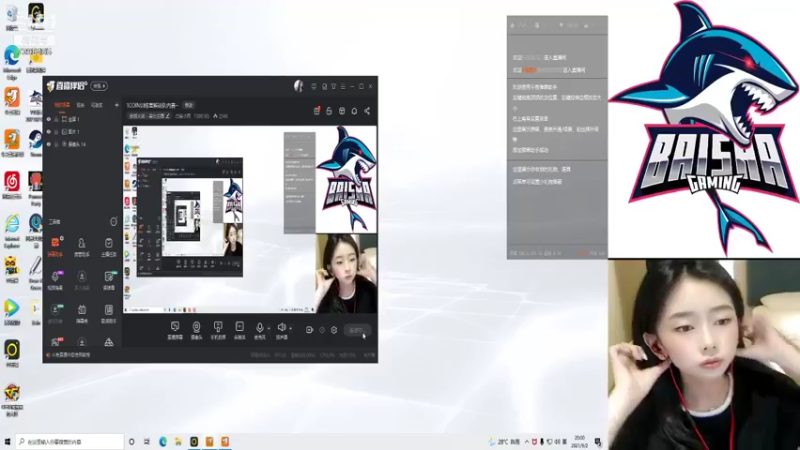
Task: Expand the speaker options arrow
Action: pyautogui.click(x=291, y=329)
